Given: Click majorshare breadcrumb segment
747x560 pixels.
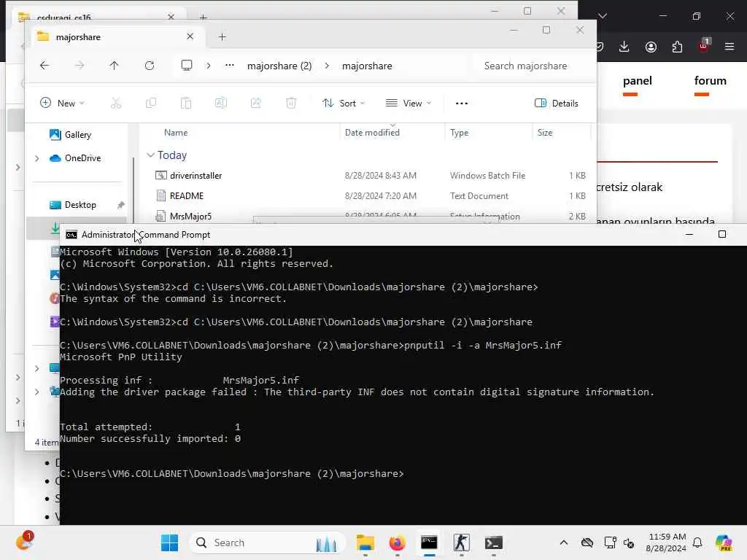Looking at the screenshot, I should tap(367, 66).
